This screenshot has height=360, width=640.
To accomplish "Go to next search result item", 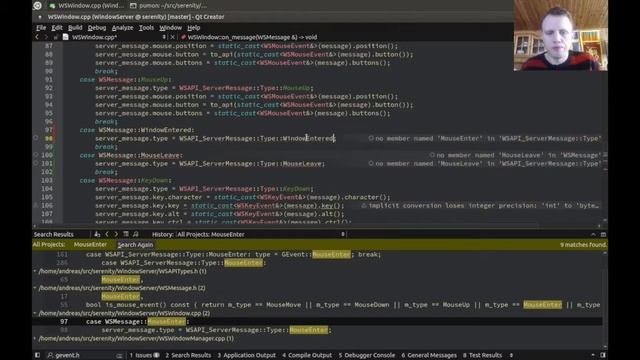I will pos(116,234).
